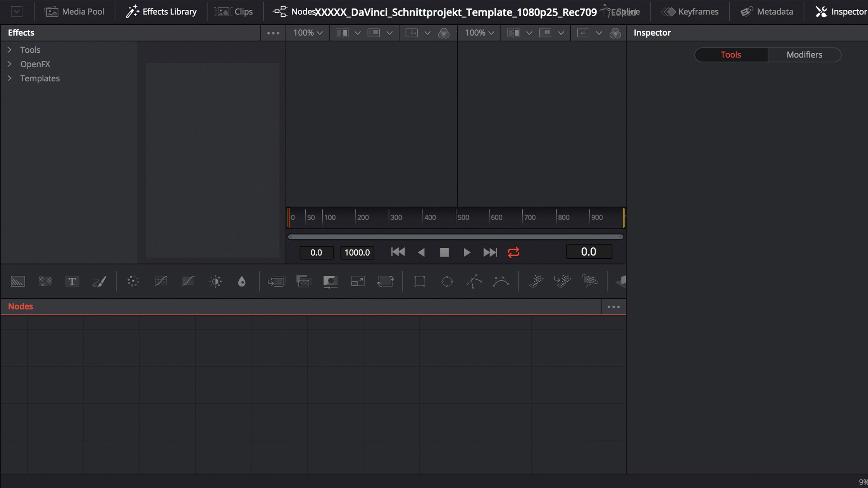
Task: Open the top-left workspace dropdown arrow
Action: [17, 12]
